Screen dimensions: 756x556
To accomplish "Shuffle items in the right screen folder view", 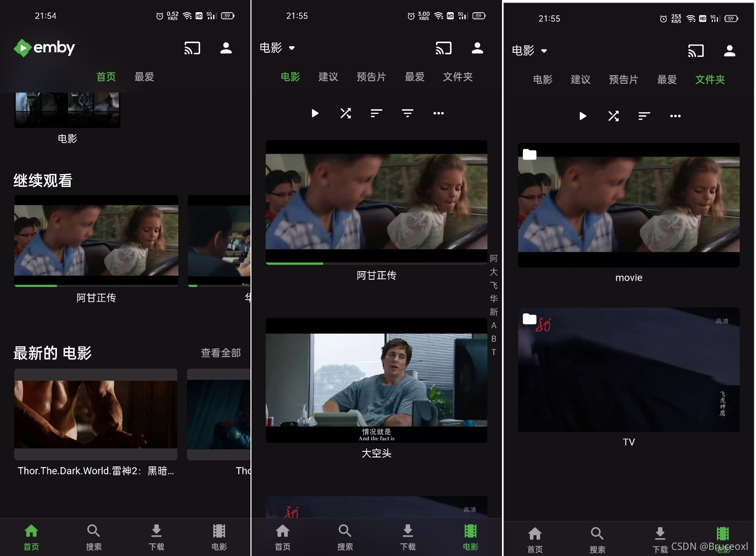I will (x=614, y=116).
